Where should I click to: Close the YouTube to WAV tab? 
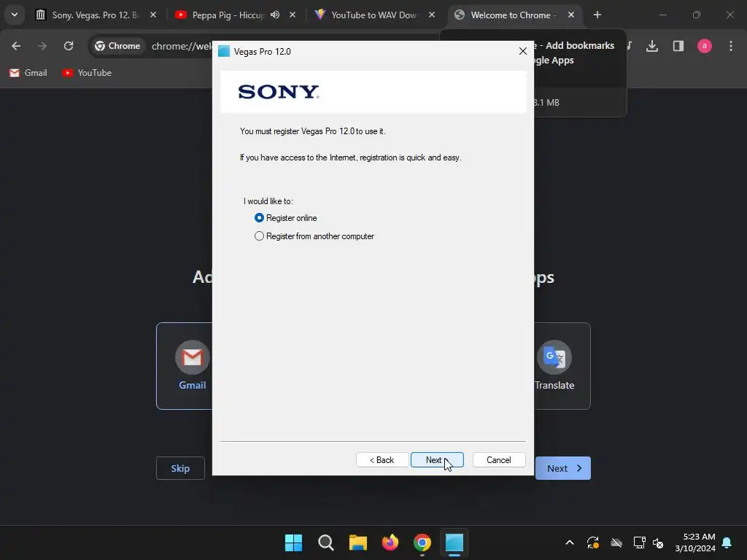[432, 15]
